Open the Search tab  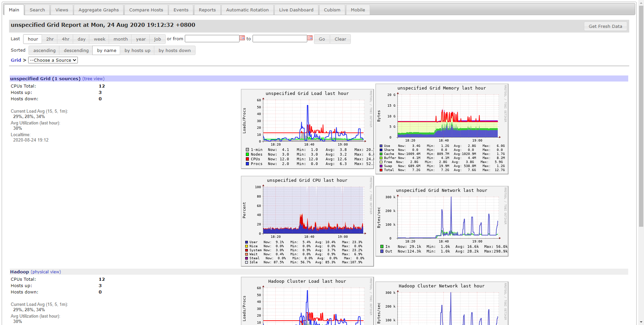[37, 10]
